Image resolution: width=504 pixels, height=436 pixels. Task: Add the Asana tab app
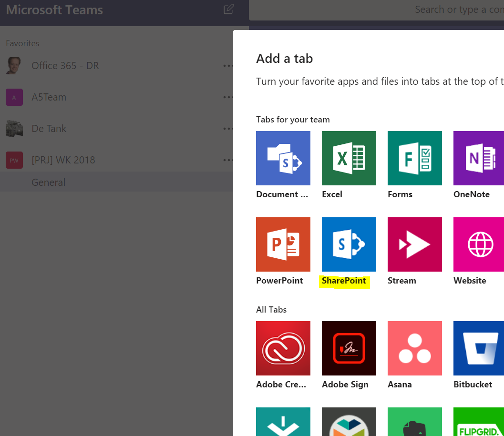415,348
